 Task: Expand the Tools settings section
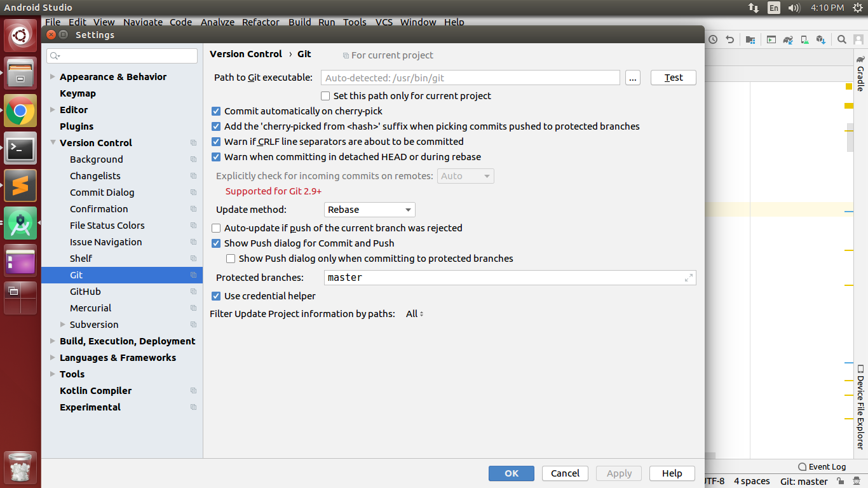(x=53, y=374)
